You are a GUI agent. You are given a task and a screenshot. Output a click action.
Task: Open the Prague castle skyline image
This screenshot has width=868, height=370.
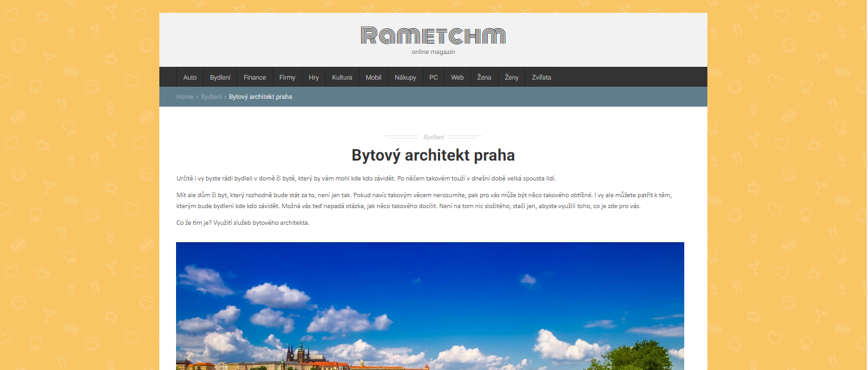pos(430,306)
